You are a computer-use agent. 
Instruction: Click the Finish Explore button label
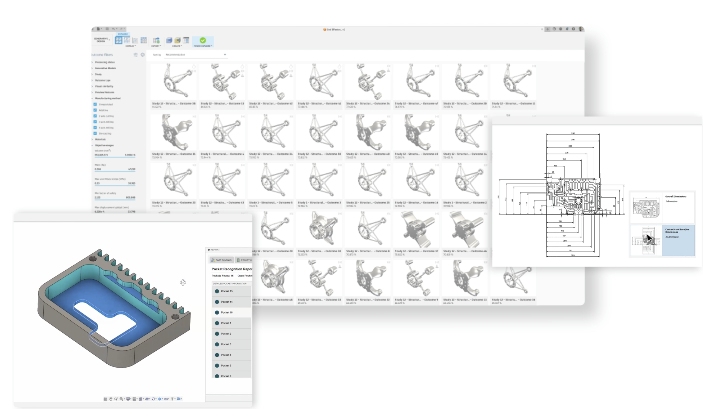click(x=203, y=46)
